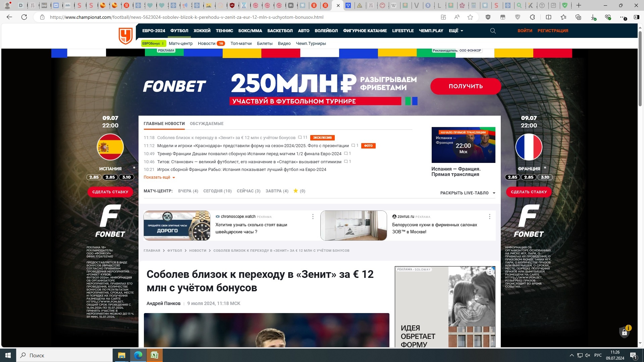Expand the ЕЩЁ menu dropdown
Image resolution: width=644 pixels, height=362 pixels.
(456, 31)
